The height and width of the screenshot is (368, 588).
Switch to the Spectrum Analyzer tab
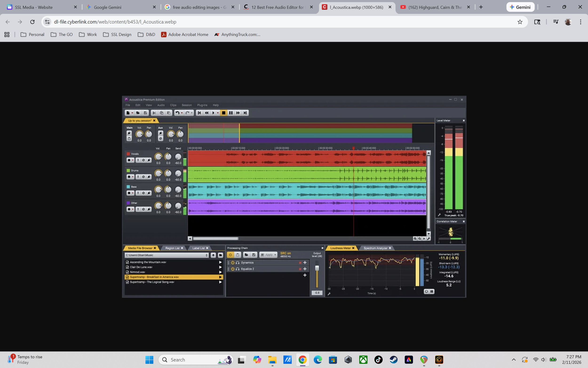click(376, 248)
